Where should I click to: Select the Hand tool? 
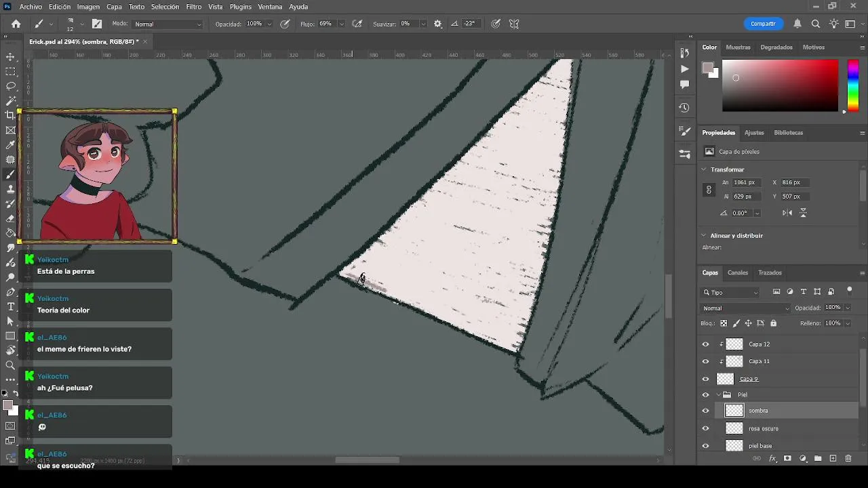(x=10, y=350)
